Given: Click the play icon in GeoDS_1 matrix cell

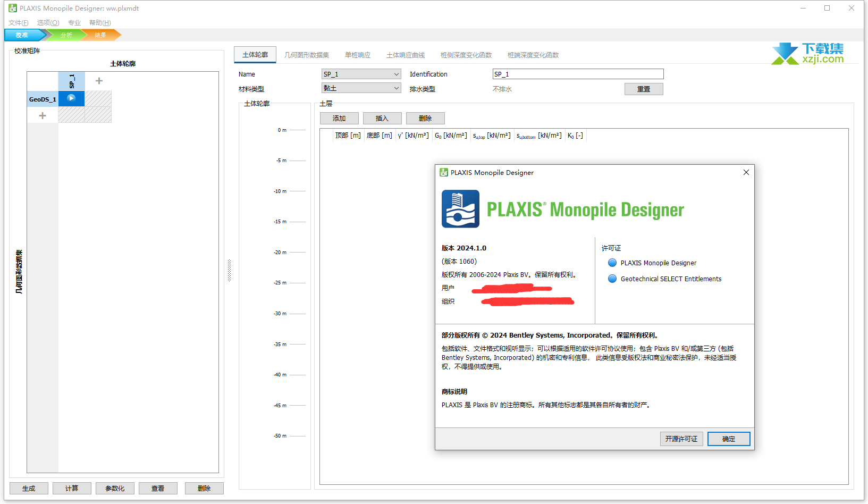Looking at the screenshot, I should point(71,98).
